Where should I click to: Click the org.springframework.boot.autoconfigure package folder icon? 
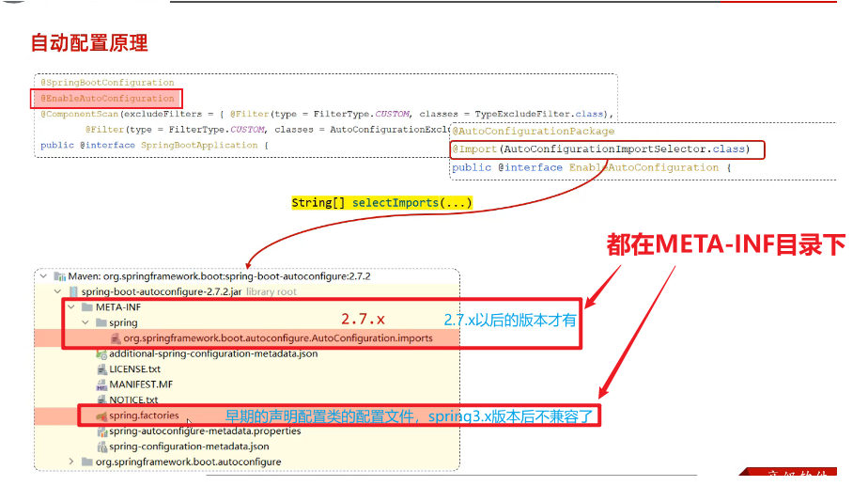86,462
